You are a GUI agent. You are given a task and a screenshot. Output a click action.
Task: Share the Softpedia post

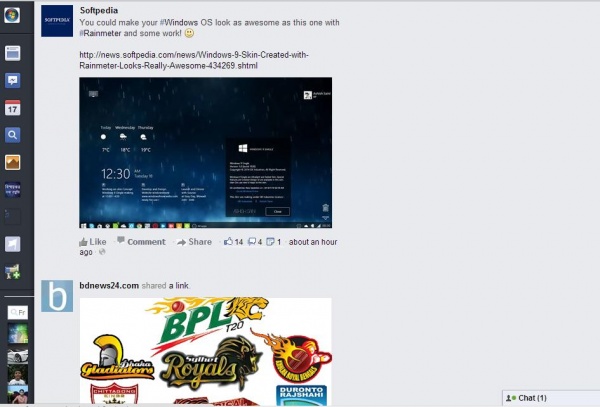click(194, 242)
